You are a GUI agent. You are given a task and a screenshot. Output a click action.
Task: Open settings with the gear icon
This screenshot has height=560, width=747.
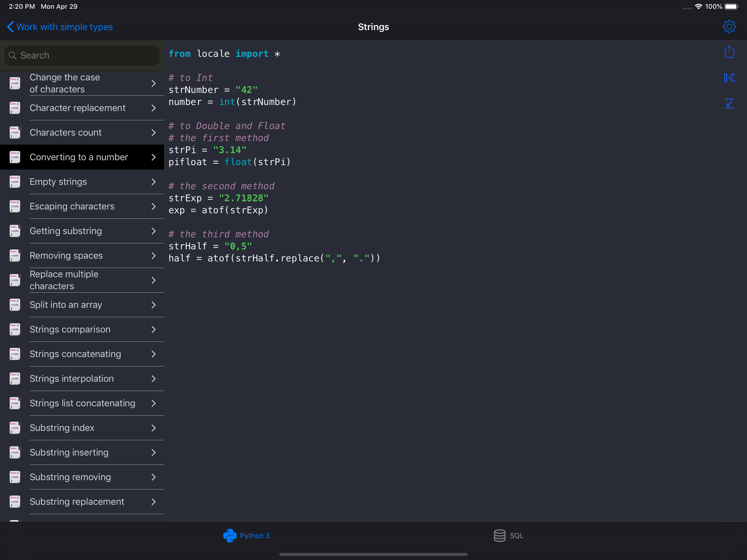pos(729,27)
